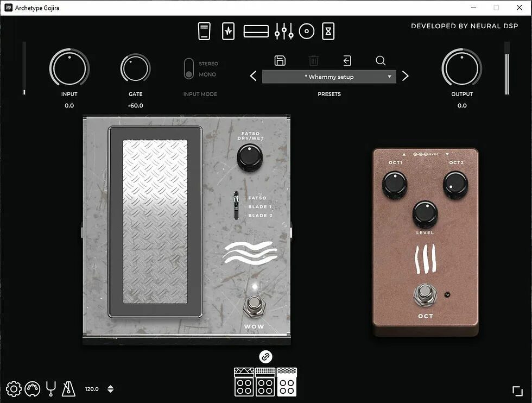The width and height of the screenshot is (532, 403).
Task: Toggle Stereo/Mono input mode switch
Action: (x=189, y=69)
